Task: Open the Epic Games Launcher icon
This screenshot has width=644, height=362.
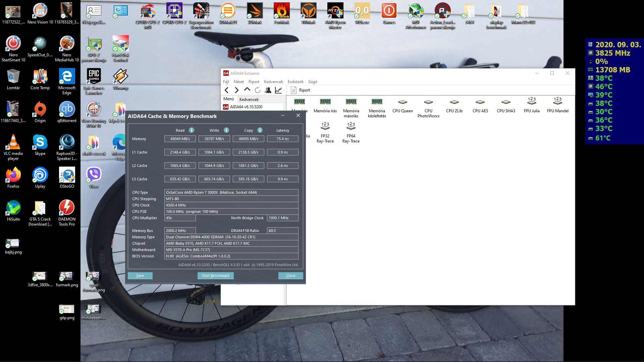Action: tap(94, 81)
